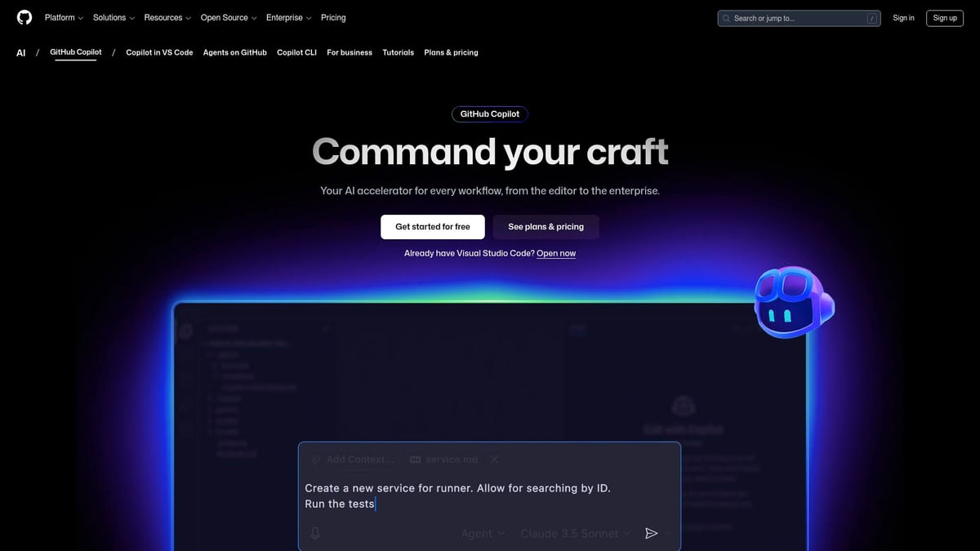This screenshot has height=551, width=980.
Task: Click the service.md file icon in context chip
Action: pos(415,459)
